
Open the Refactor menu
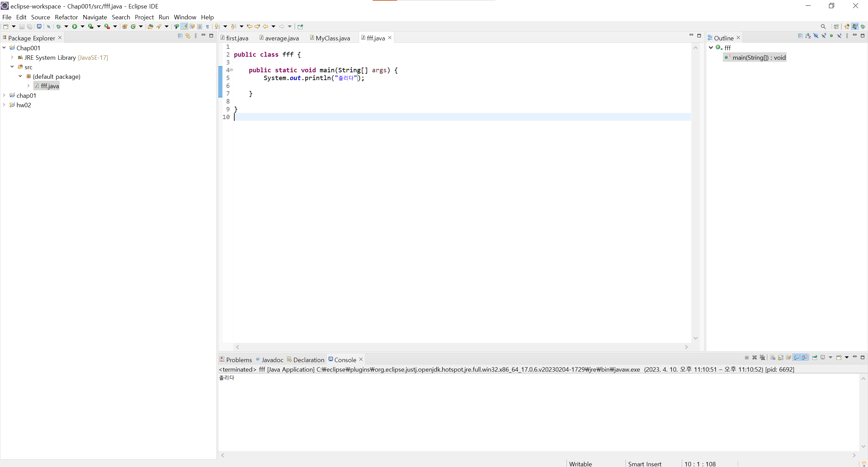pos(66,17)
